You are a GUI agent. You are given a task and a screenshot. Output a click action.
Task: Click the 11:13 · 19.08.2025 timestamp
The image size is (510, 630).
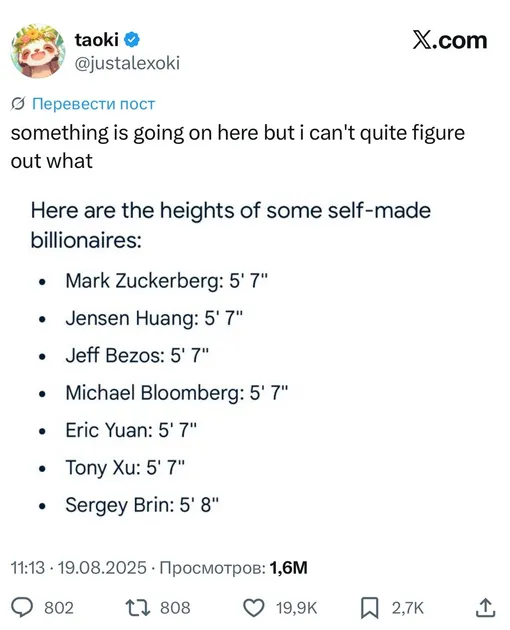point(79,568)
